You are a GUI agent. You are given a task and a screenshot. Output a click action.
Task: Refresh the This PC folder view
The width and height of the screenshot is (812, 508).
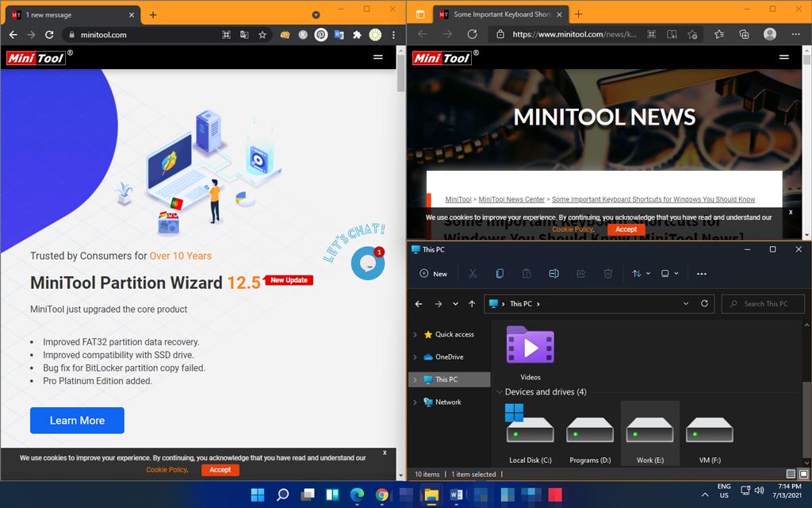click(x=705, y=304)
